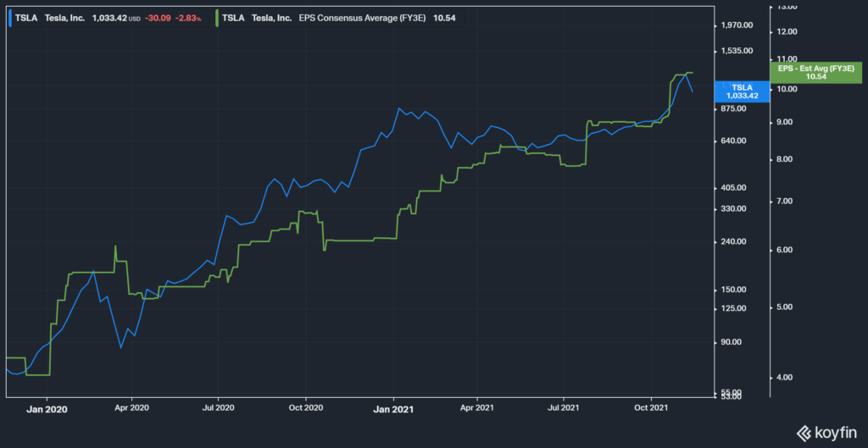The height and width of the screenshot is (448, 868).
Task: Click the 1,970.00 price axis label
Action: coord(737,25)
